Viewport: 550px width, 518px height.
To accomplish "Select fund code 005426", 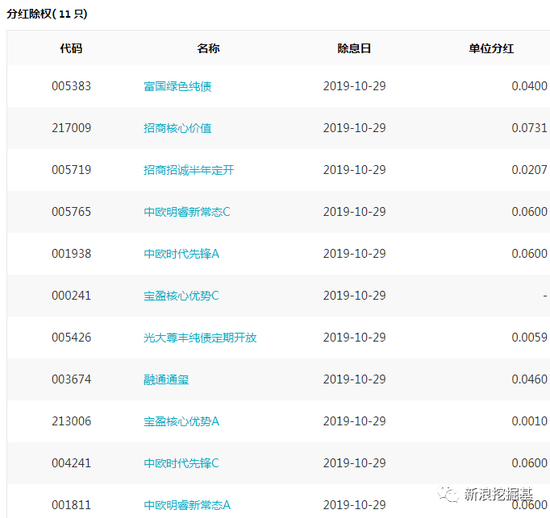I will pos(71,337).
